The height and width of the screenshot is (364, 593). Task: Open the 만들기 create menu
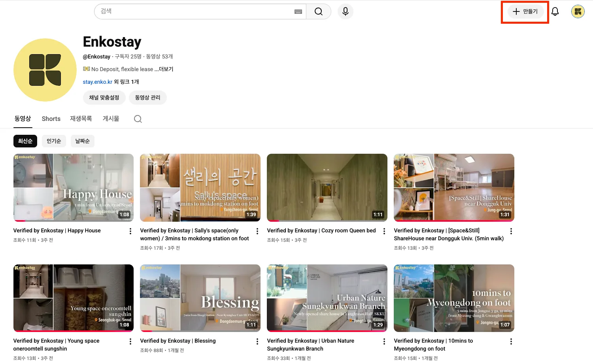(x=525, y=11)
